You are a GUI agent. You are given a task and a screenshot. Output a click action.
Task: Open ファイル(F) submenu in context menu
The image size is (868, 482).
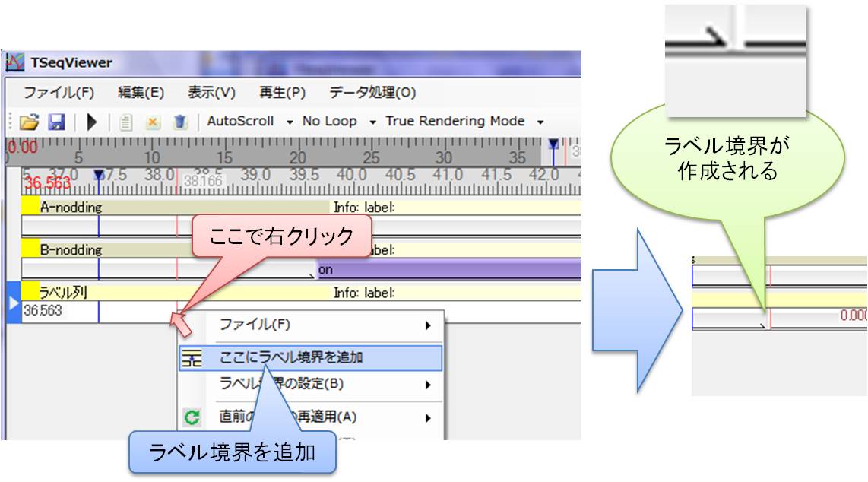[x=311, y=325]
